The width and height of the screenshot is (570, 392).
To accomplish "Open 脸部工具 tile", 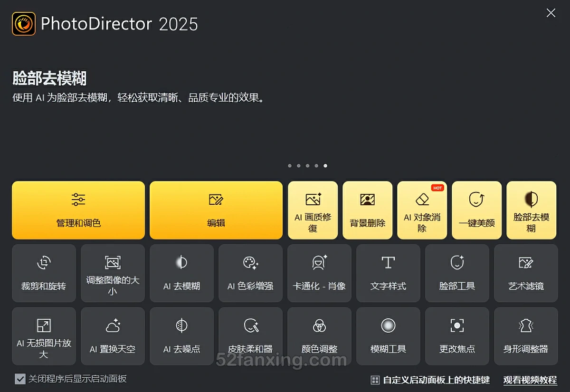I will point(457,273).
